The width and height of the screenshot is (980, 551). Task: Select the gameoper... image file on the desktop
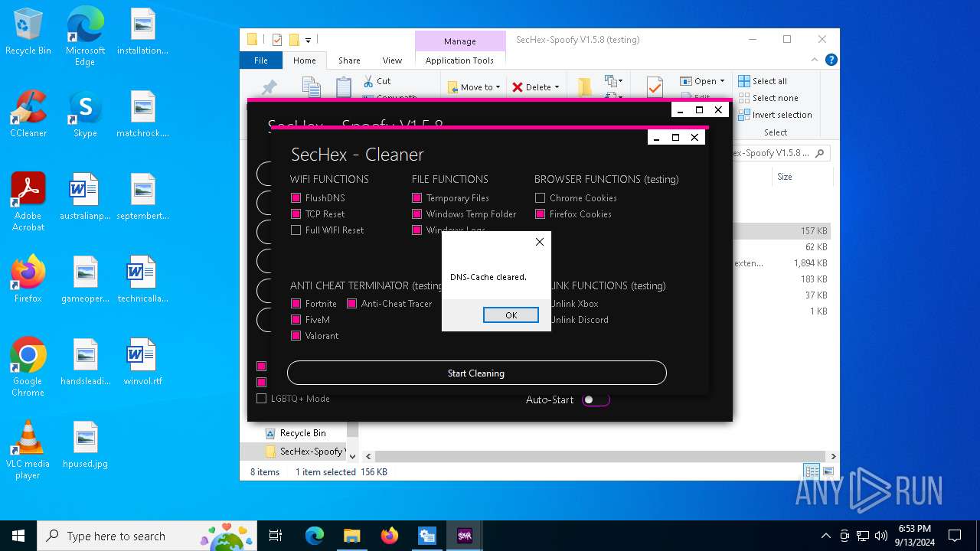(x=85, y=280)
